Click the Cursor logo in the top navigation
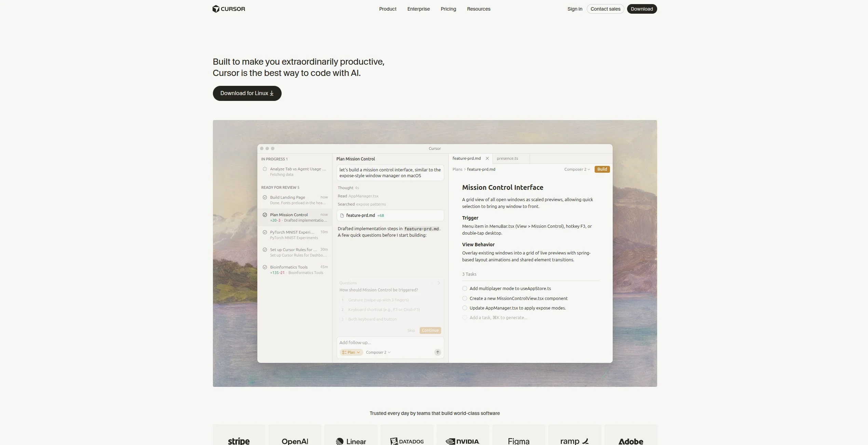 coord(228,9)
